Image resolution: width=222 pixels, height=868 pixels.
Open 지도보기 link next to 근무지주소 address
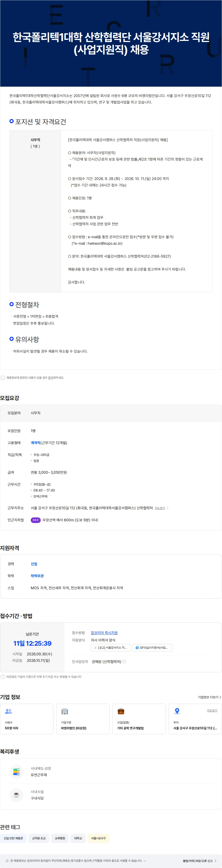160,508
